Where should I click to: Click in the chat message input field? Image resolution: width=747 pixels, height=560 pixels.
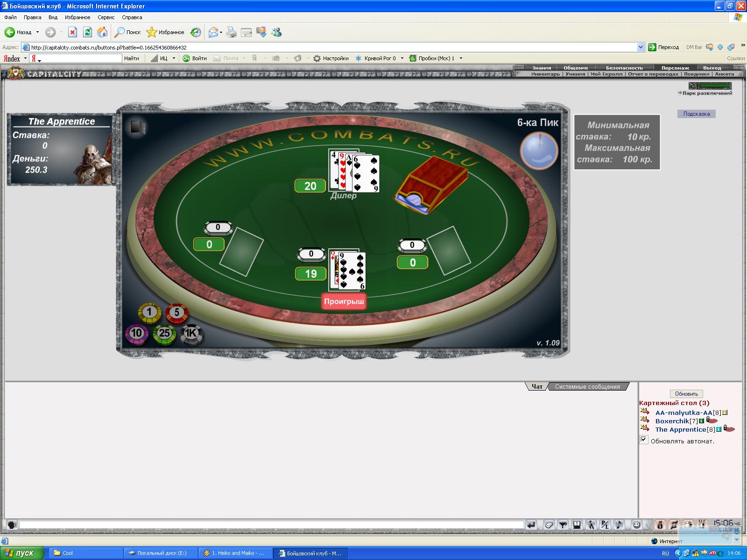[x=271, y=525]
